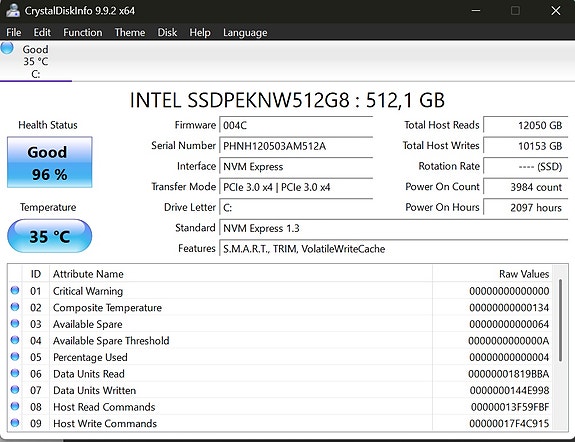The height and width of the screenshot is (442, 575).
Task: Open the Theme menu
Action: (129, 32)
